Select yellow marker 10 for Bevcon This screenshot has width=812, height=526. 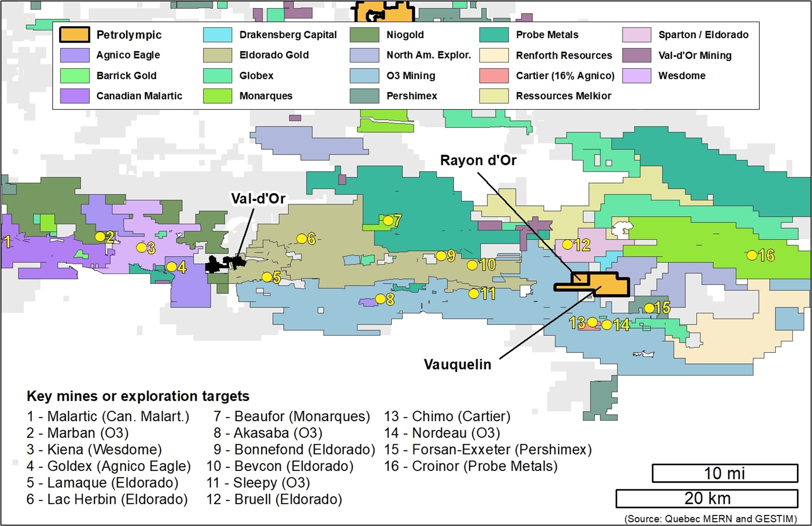472,265
